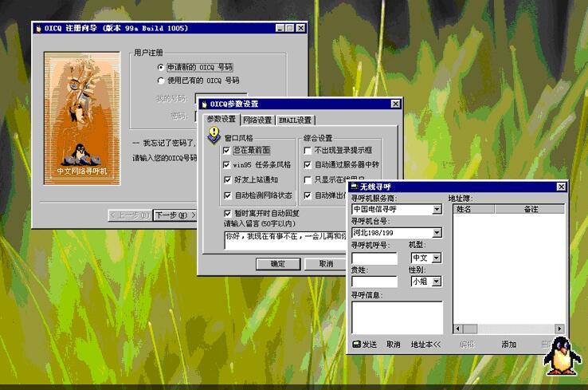
Task: Close the OICQ参数设置 dialog
Action: coord(395,104)
